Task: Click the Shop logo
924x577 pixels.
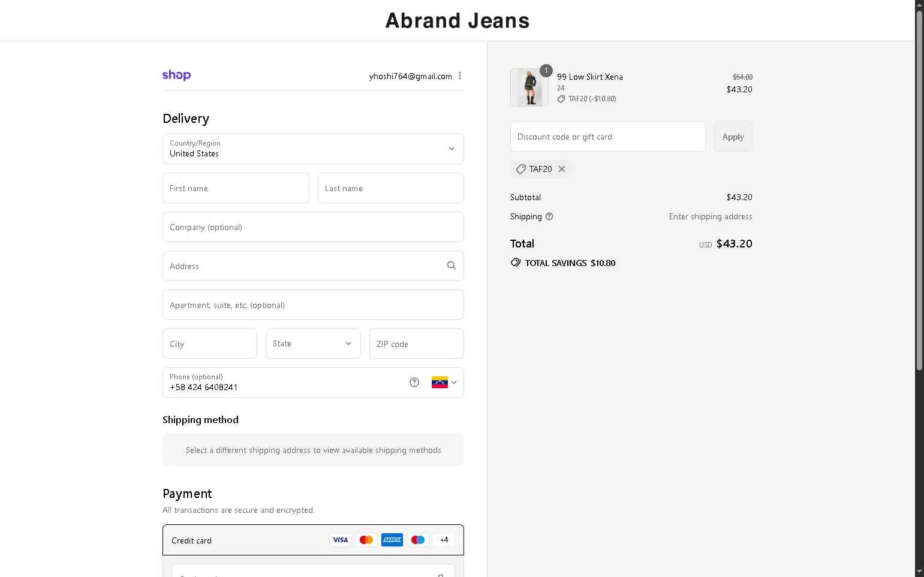Action: (x=176, y=75)
